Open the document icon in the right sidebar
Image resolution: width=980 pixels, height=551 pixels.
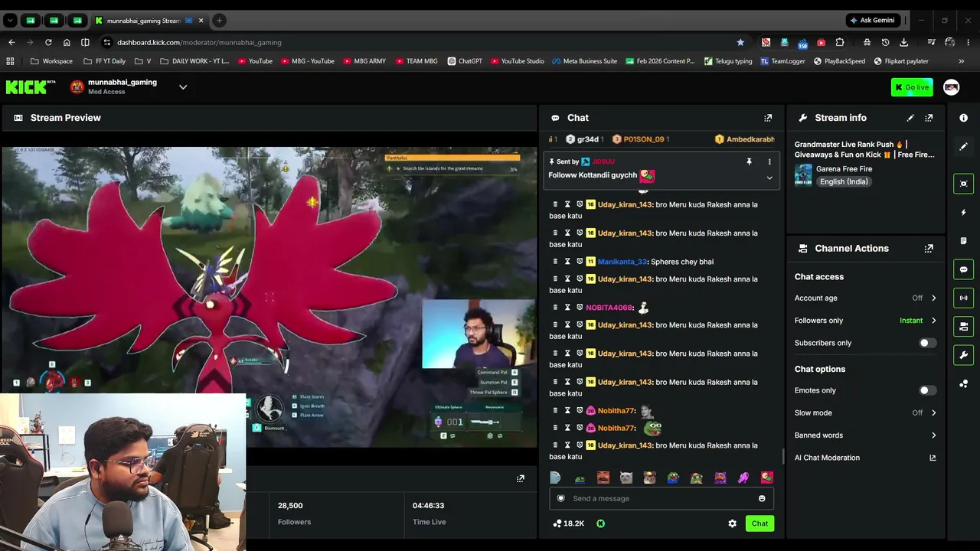(964, 241)
